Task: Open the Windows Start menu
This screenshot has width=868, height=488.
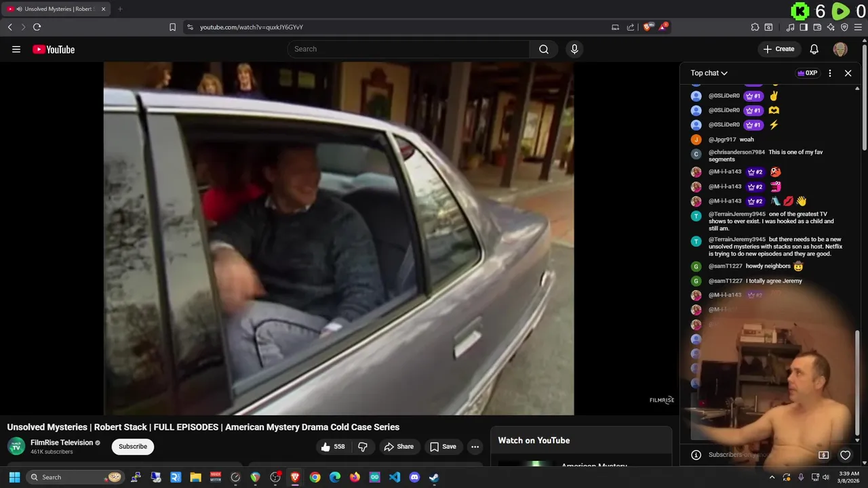Action: (x=14, y=477)
